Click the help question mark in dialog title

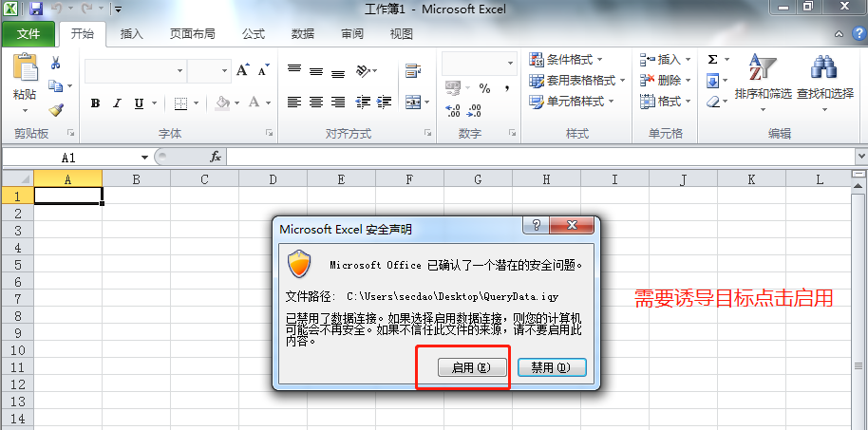pyautogui.click(x=536, y=225)
